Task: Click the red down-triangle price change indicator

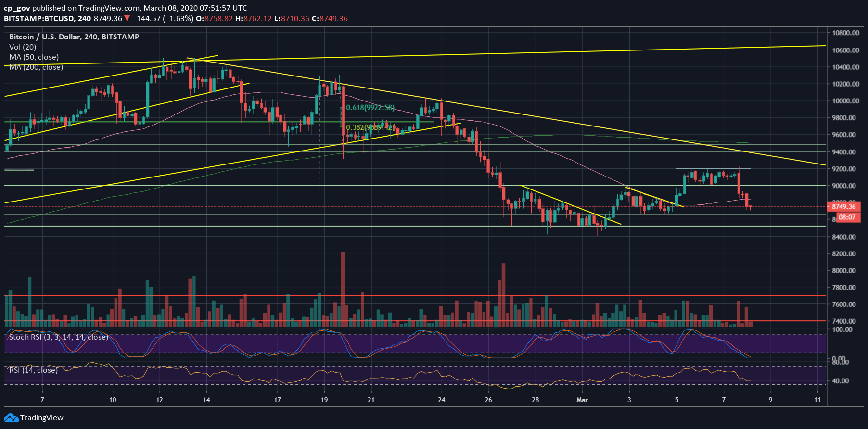Action: pyautogui.click(x=127, y=18)
